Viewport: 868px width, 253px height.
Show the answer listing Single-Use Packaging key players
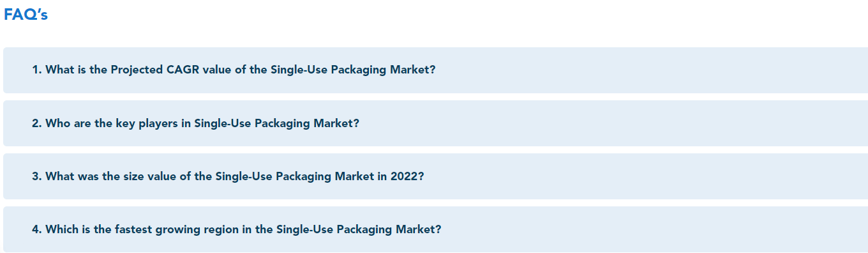pos(435,123)
